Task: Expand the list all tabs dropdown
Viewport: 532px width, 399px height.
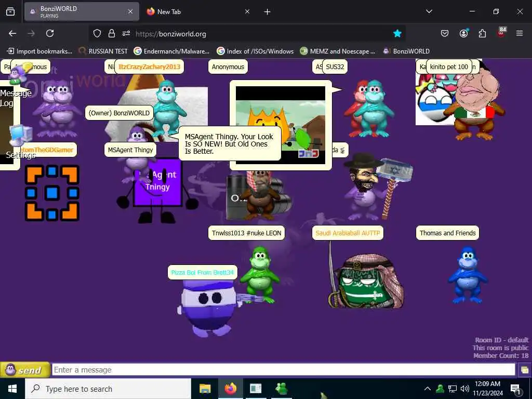Action: 429,11
